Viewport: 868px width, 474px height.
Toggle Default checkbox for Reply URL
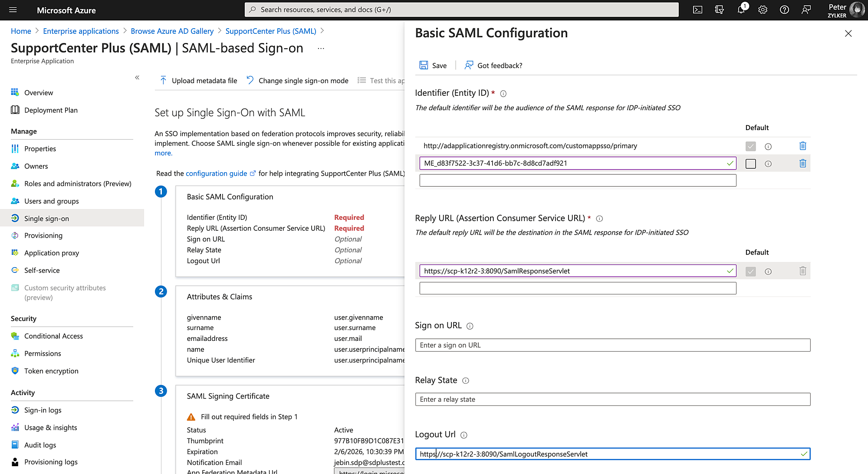(750, 271)
